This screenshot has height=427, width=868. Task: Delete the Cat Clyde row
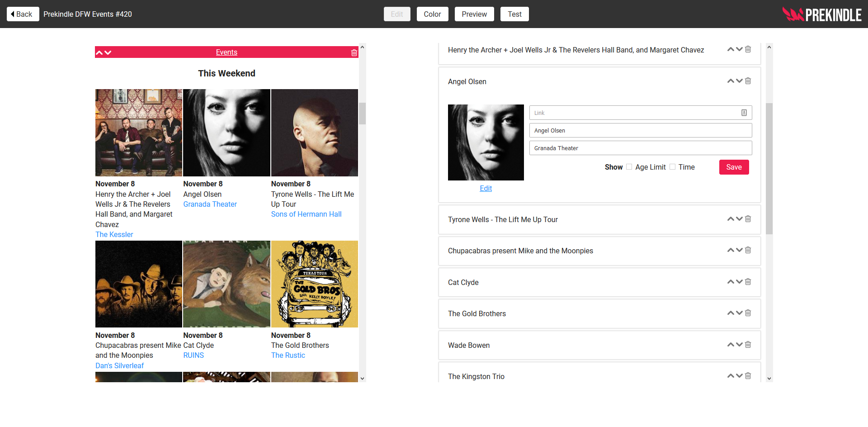[748, 282]
